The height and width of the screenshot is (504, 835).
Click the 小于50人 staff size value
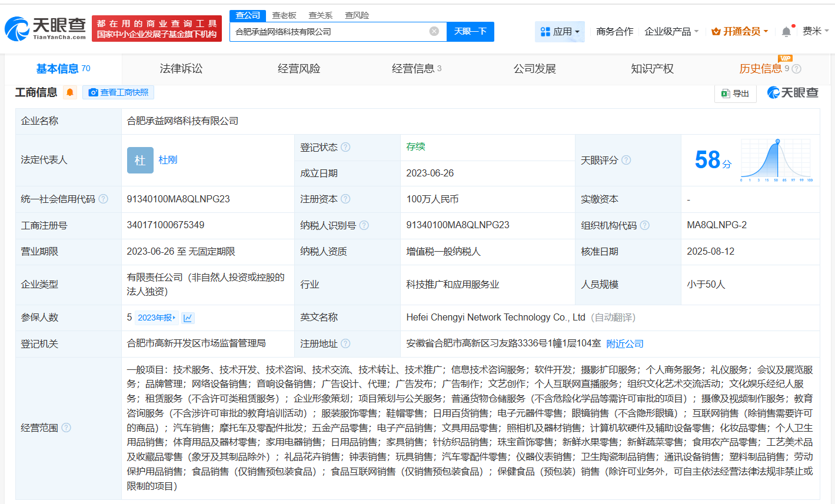pos(706,284)
